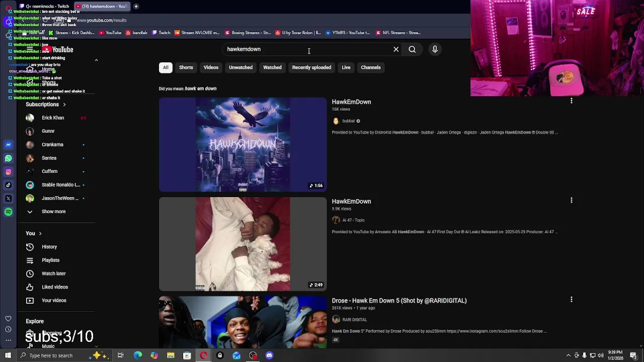Collapse the sidebar with the up arrow
The image size is (644, 362).
[x=96, y=60]
